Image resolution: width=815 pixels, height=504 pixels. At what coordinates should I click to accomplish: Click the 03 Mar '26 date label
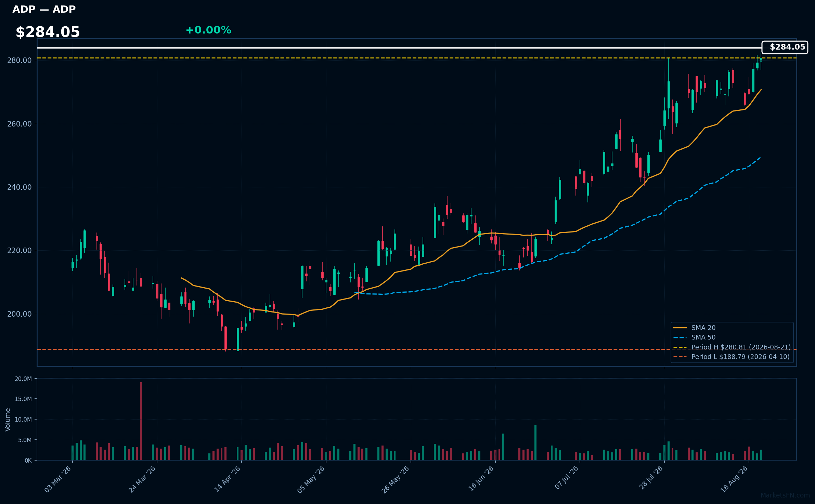58,479
